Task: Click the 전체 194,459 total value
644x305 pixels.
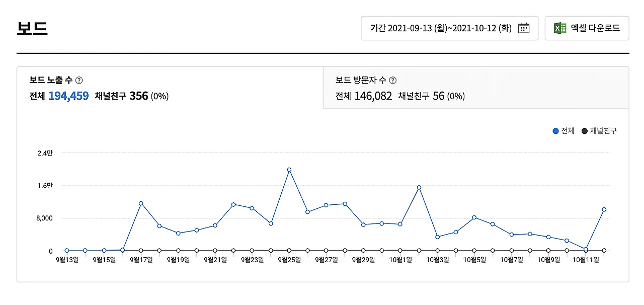Action: (59, 96)
